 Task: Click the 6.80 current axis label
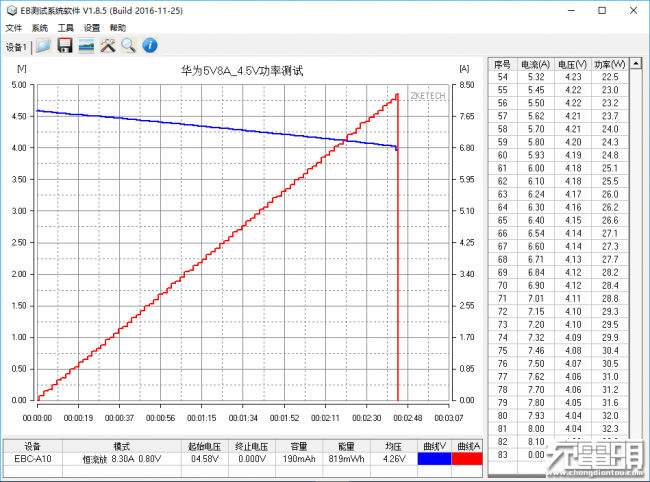(467, 148)
